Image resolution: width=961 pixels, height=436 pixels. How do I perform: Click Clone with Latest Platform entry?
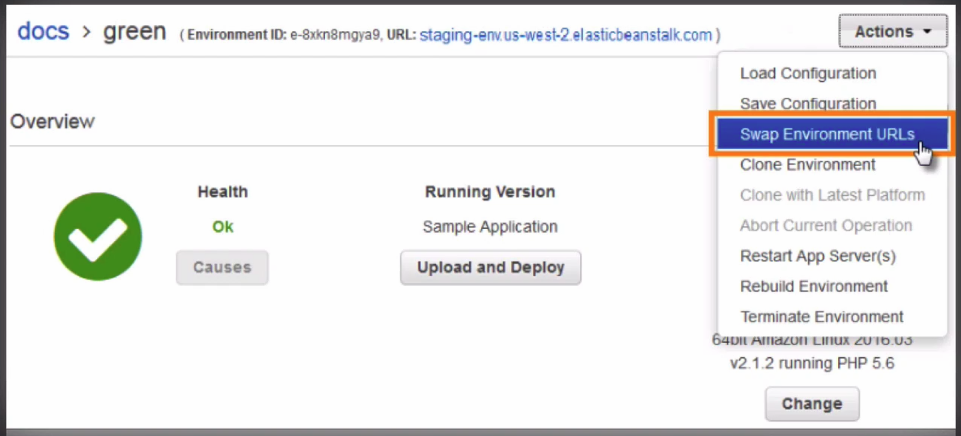(832, 195)
